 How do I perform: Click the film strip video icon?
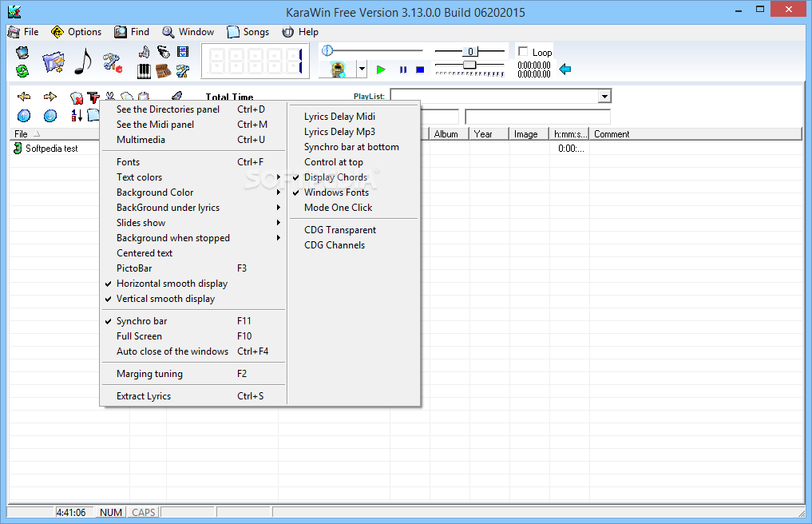183,51
